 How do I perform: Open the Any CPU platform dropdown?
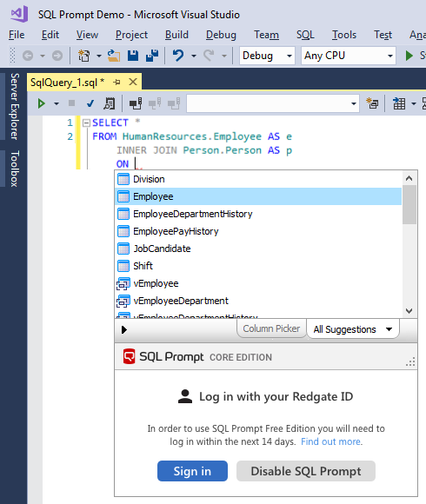tap(349, 56)
